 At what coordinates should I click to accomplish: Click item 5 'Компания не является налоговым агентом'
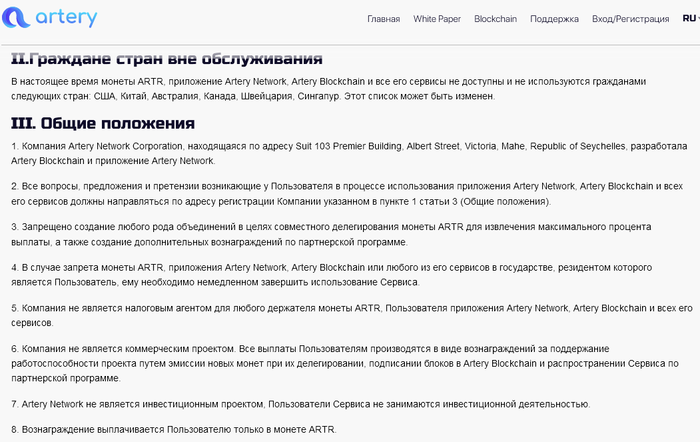pos(352,315)
